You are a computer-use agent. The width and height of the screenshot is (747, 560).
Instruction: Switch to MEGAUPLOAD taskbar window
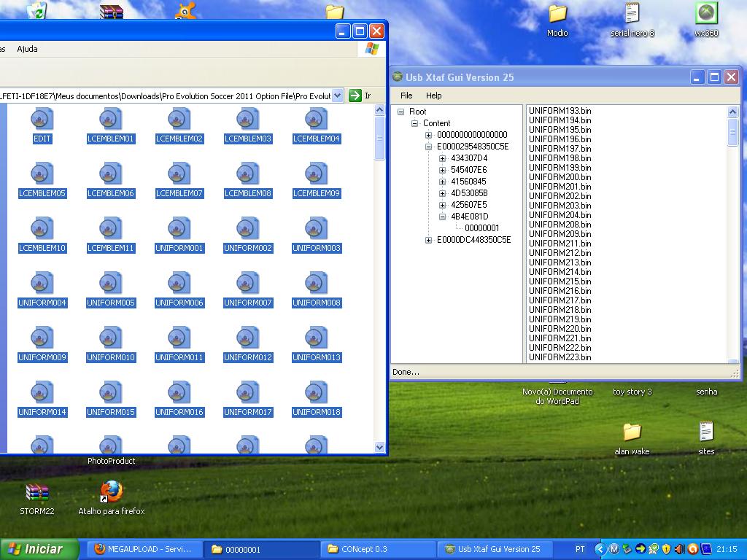(x=144, y=549)
